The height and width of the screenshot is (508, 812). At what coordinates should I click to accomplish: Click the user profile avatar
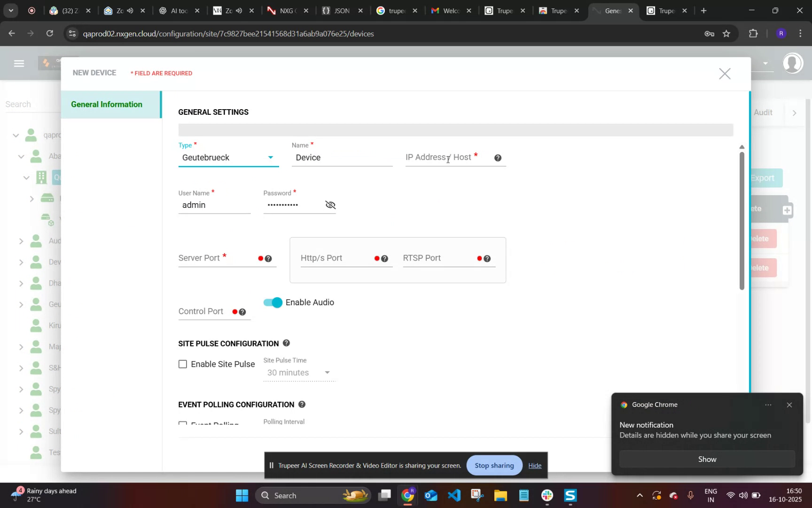pyautogui.click(x=793, y=64)
